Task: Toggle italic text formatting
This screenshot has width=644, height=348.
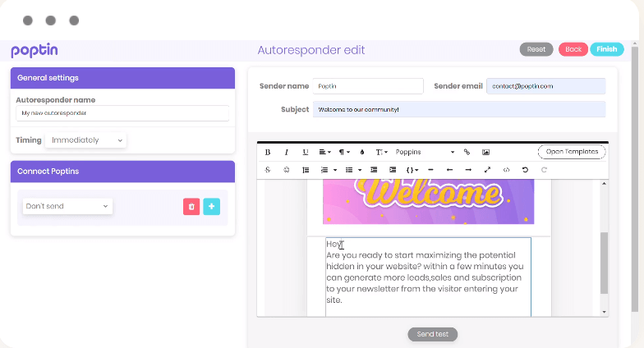Action: click(287, 153)
